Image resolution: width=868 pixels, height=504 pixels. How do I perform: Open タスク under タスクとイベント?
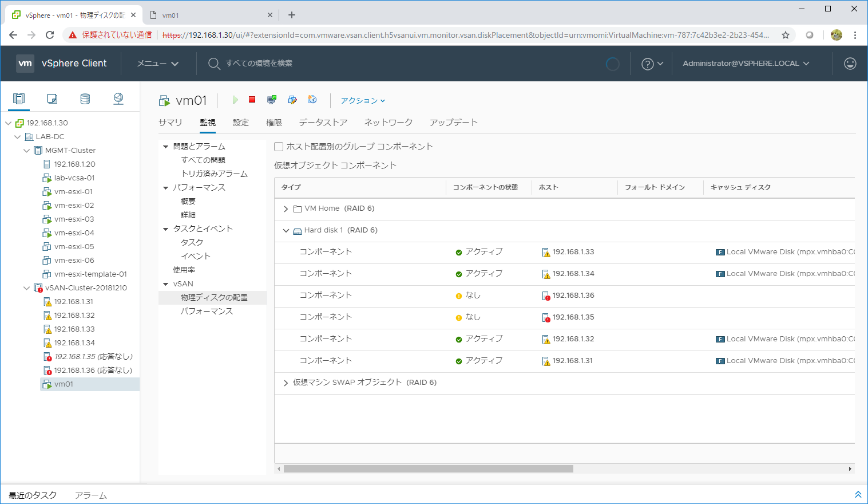pos(192,243)
